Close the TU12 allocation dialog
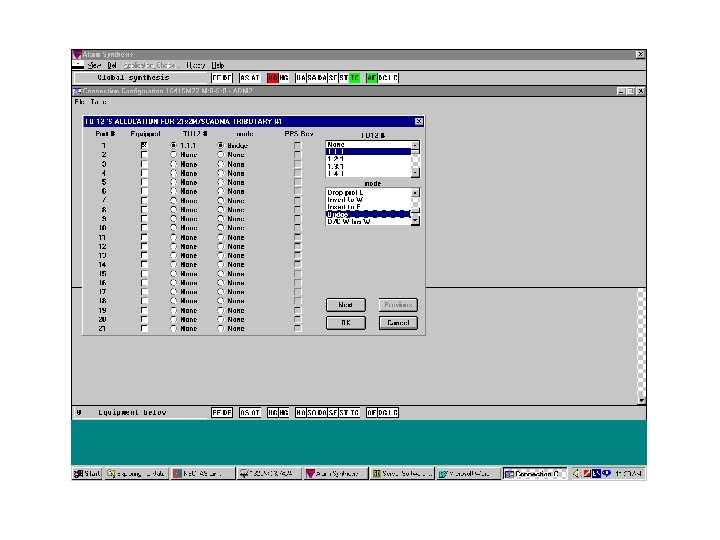720x540 pixels. coord(419,121)
